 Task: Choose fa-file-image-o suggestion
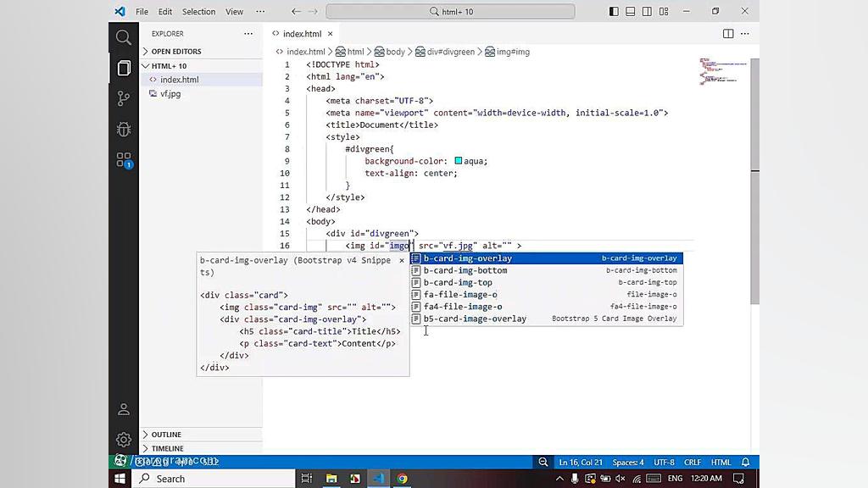click(547, 294)
